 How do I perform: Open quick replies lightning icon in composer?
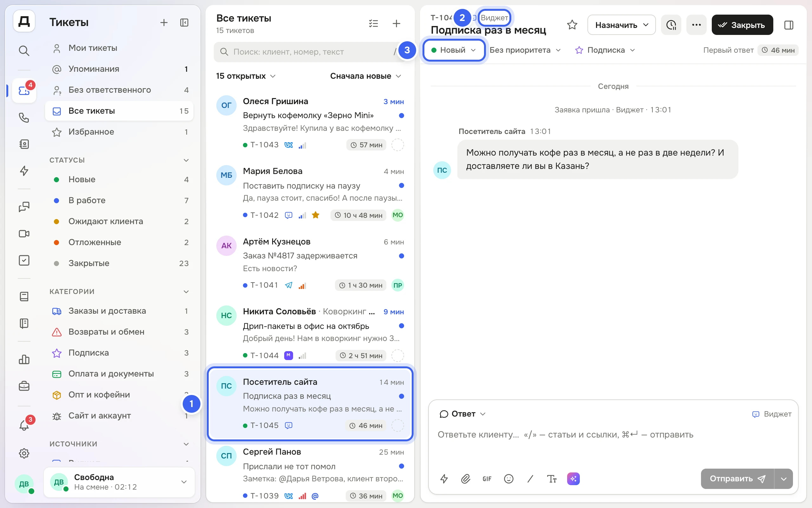coord(444,479)
